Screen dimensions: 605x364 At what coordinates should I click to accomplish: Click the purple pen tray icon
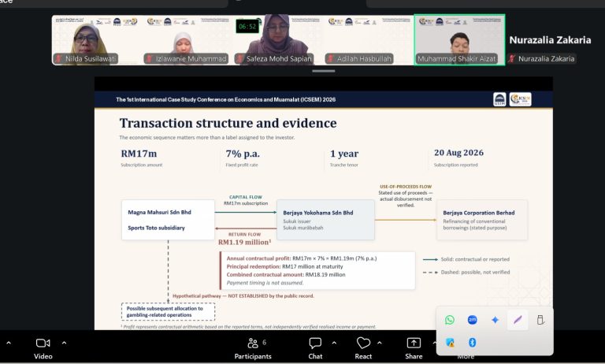pyautogui.click(x=518, y=320)
